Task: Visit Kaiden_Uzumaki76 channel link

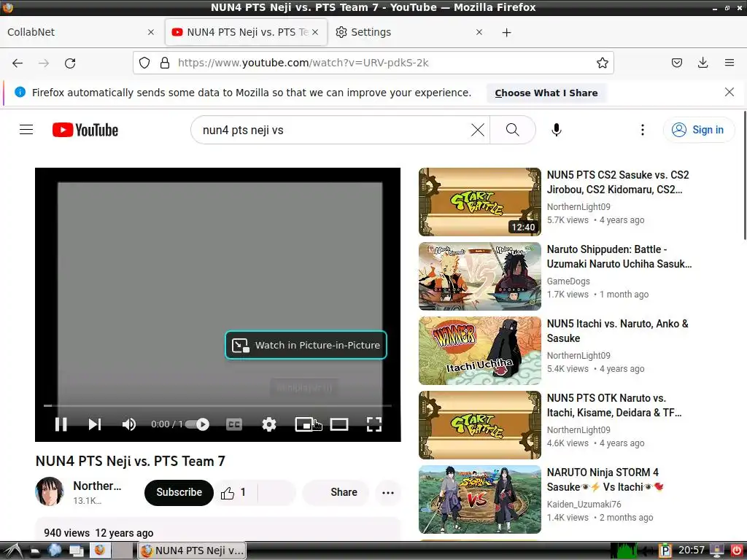Action: click(x=584, y=504)
